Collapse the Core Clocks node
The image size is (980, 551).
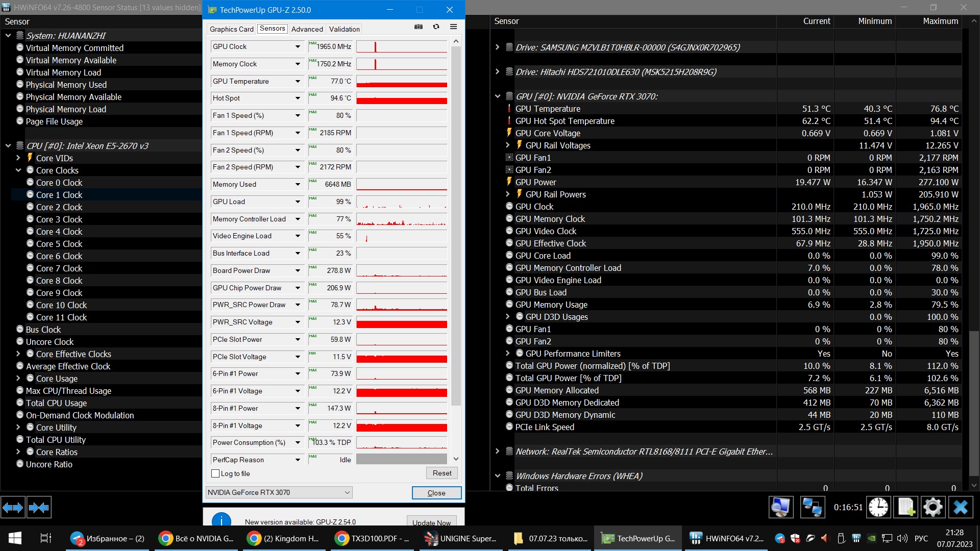(x=18, y=170)
